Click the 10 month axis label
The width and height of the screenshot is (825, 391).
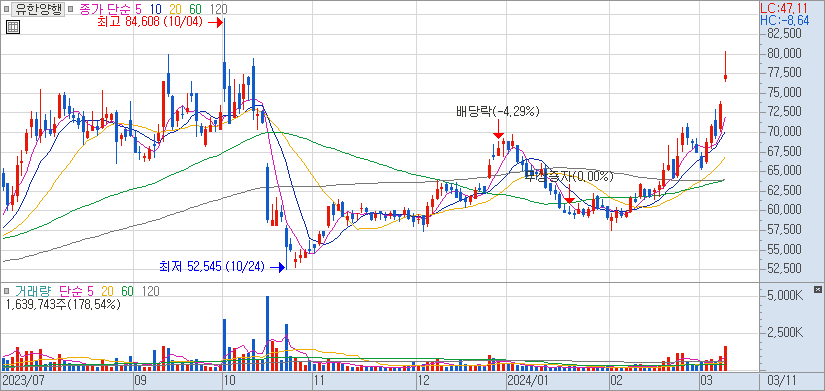coord(229,380)
